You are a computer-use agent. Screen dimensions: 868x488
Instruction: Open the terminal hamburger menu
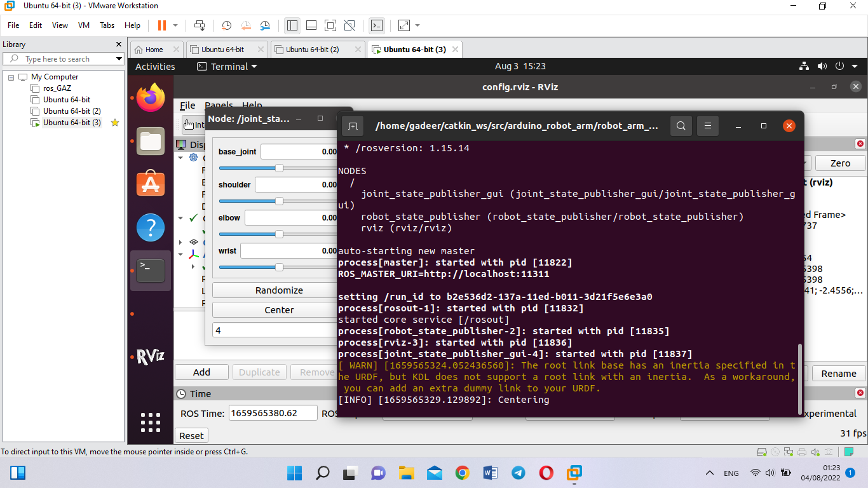click(707, 125)
